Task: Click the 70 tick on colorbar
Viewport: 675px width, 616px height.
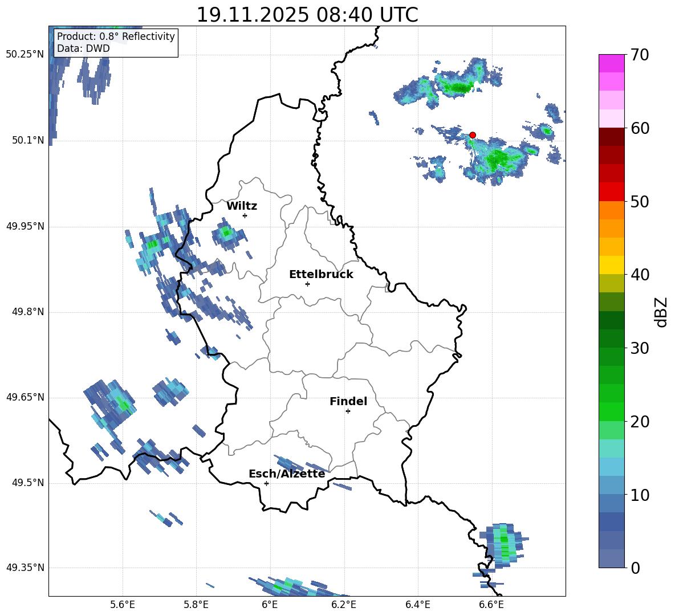Action: [x=640, y=55]
